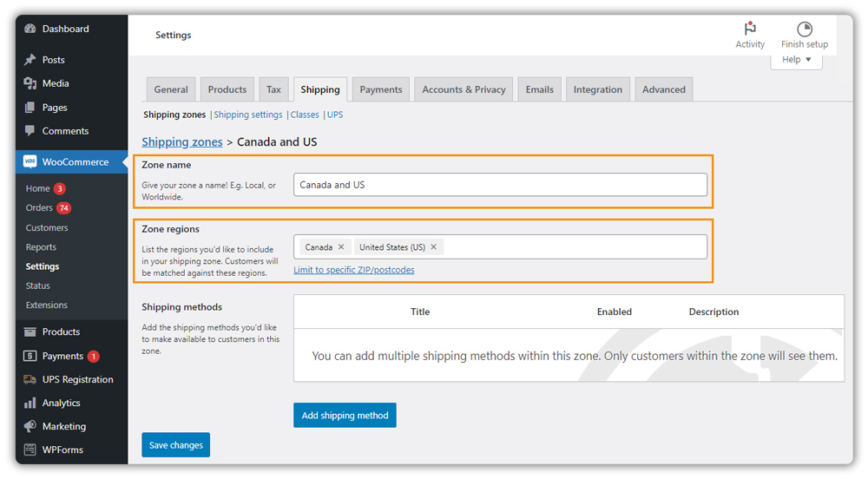The image size is (868, 479).
Task: Open the Classes subsection link
Action: (x=305, y=115)
